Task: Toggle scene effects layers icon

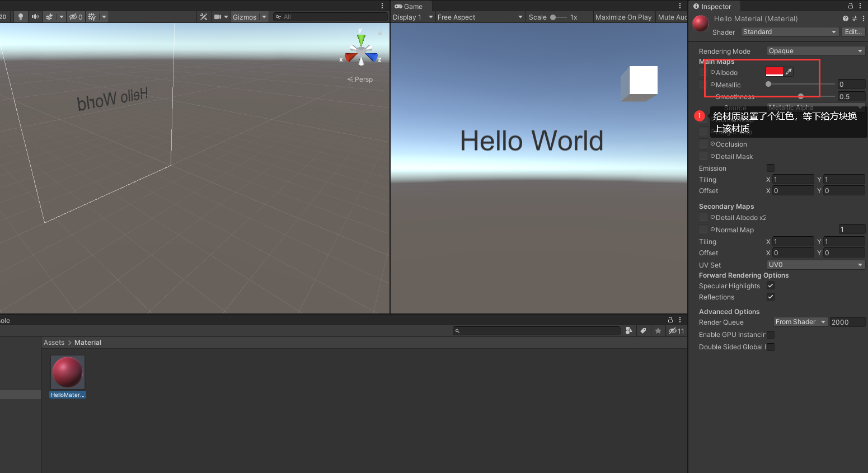Action: 49,17
